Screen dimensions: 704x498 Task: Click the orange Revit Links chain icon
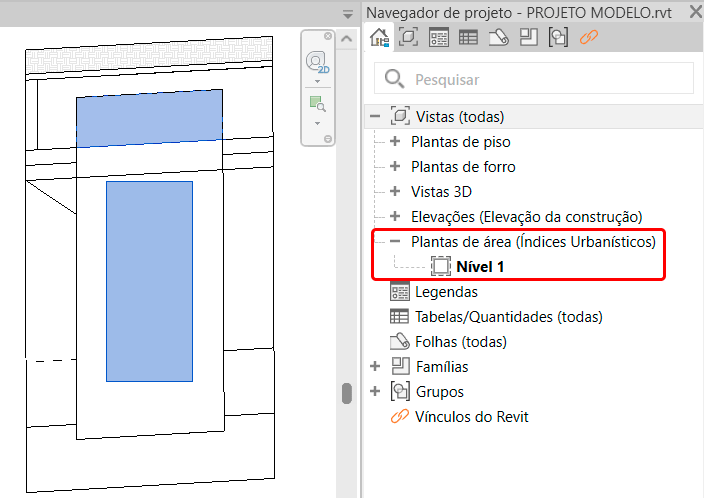point(589,38)
